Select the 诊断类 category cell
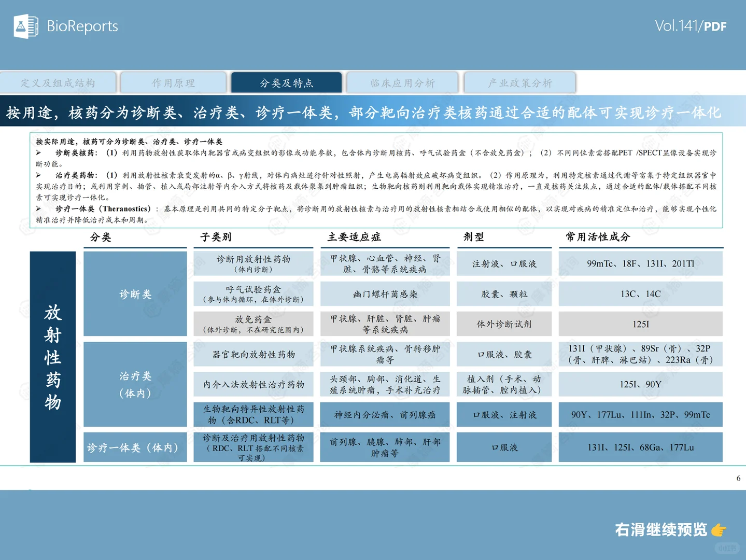The image size is (746, 560). 135,293
